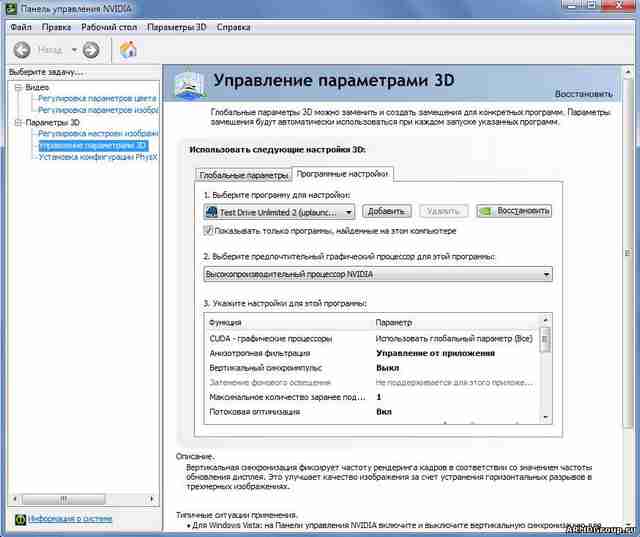Select Регулировка параметров изображения for video

(x=98, y=110)
